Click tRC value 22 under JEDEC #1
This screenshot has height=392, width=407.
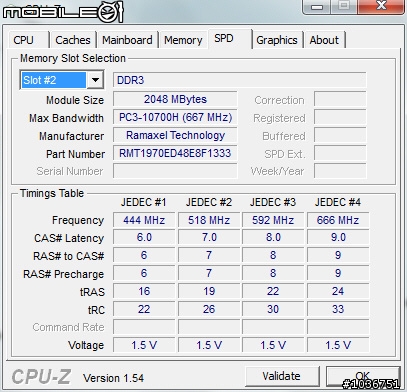coord(144,309)
